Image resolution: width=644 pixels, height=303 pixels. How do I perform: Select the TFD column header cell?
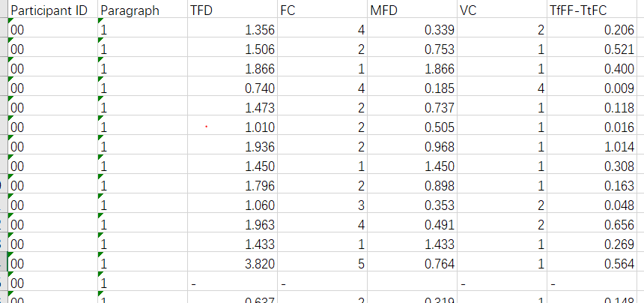click(x=232, y=9)
